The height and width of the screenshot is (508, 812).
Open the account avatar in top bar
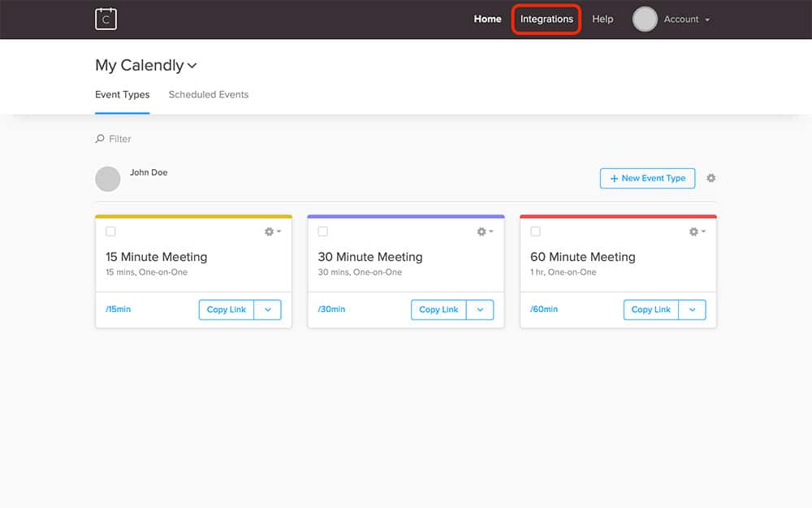click(x=645, y=20)
